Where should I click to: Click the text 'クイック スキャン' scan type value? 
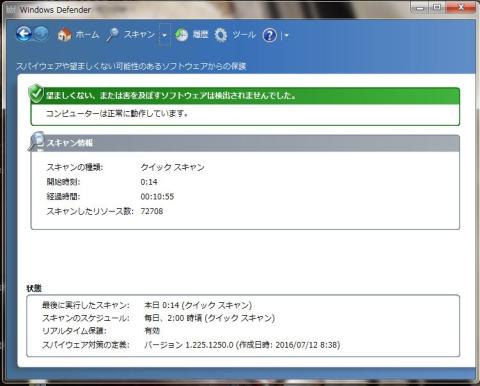tap(172, 167)
